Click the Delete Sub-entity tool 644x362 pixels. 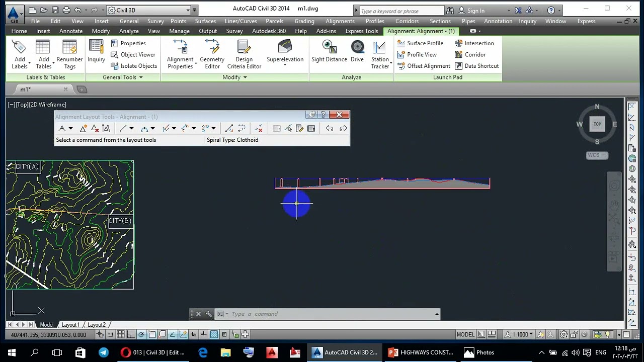pos(259,129)
